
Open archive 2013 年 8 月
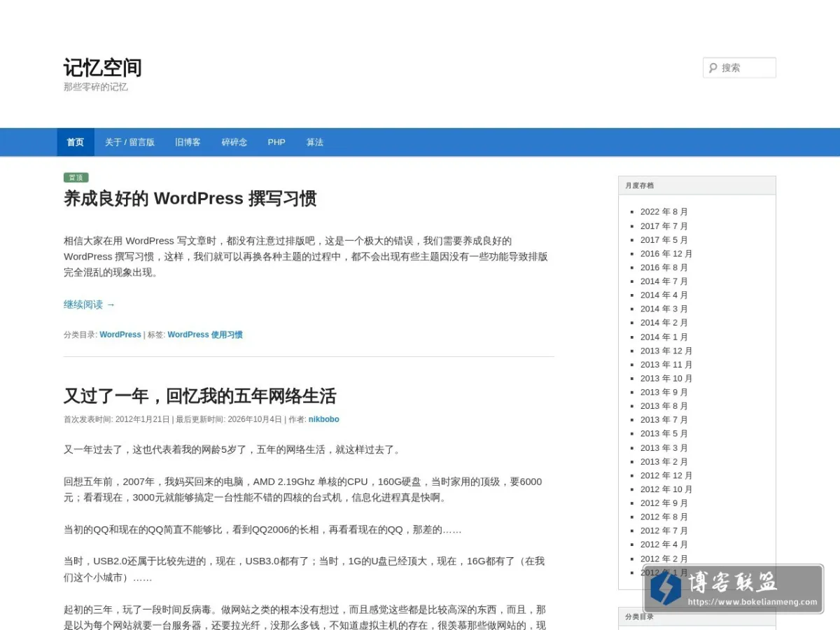[664, 406]
